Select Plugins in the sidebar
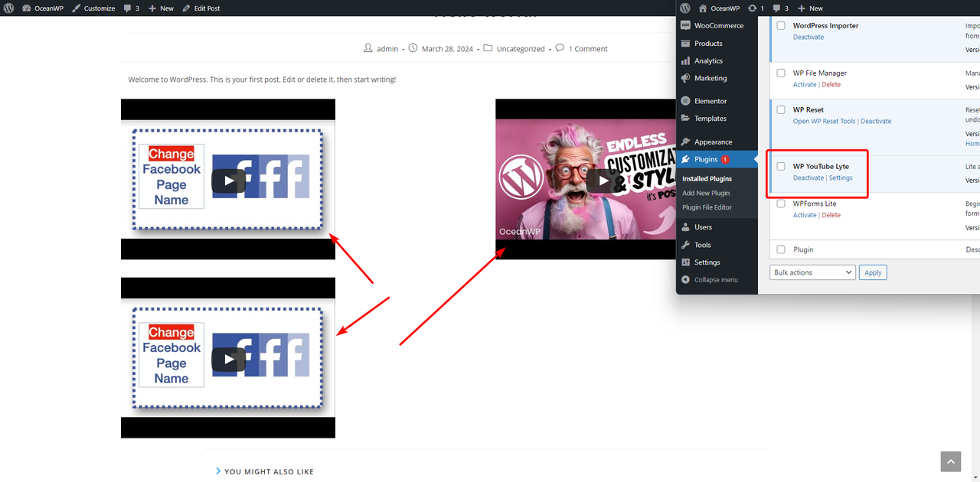Viewport: 980px width, 482px height. pyautogui.click(x=717, y=159)
